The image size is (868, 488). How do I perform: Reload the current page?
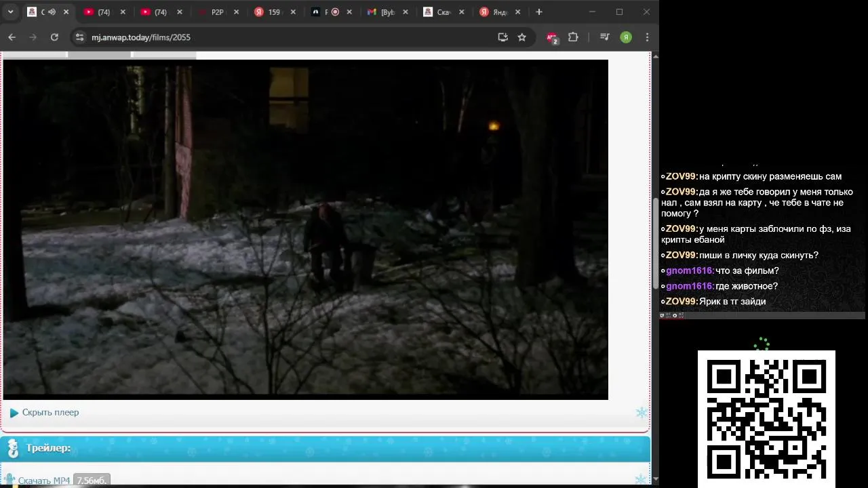54,37
